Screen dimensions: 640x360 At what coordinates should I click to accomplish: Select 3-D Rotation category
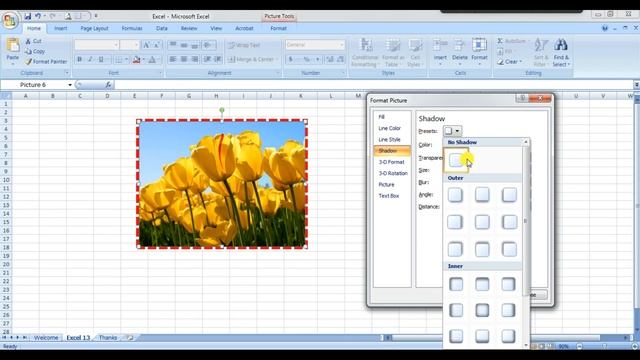[393, 173]
